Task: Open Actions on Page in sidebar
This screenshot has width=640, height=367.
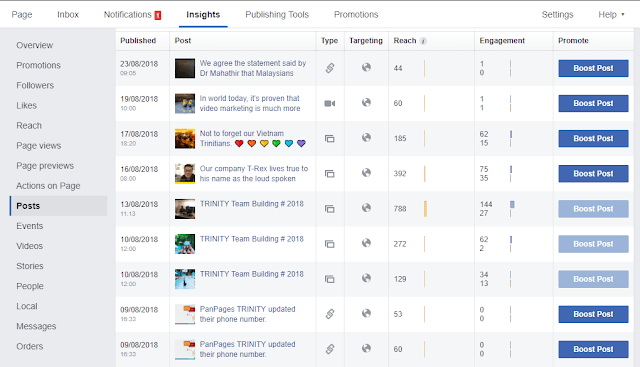Action: pyautogui.click(x=48, y=186)
